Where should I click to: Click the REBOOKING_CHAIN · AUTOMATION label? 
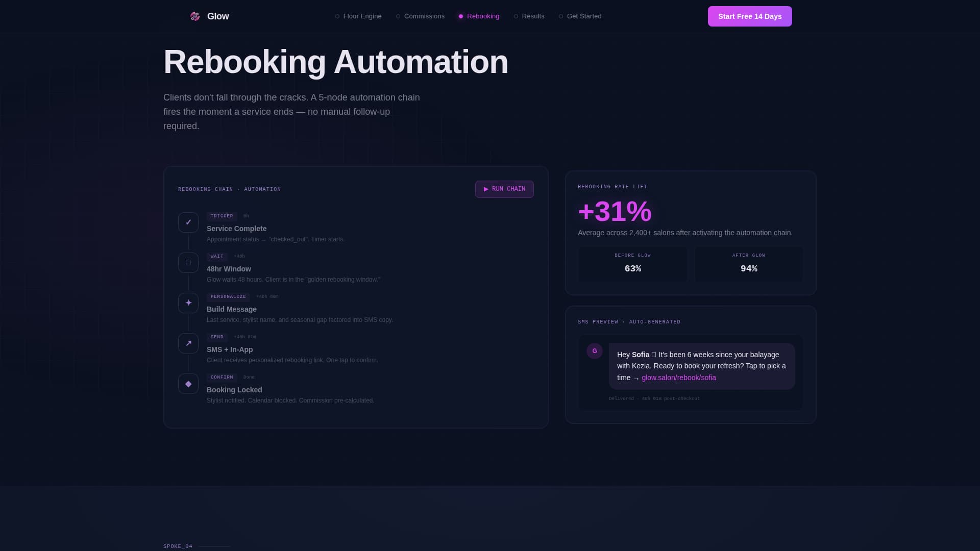pos(230,189)
